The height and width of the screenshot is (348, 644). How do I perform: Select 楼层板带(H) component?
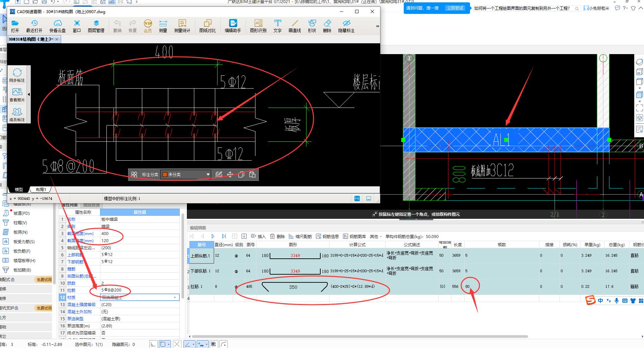coord(24,260)
